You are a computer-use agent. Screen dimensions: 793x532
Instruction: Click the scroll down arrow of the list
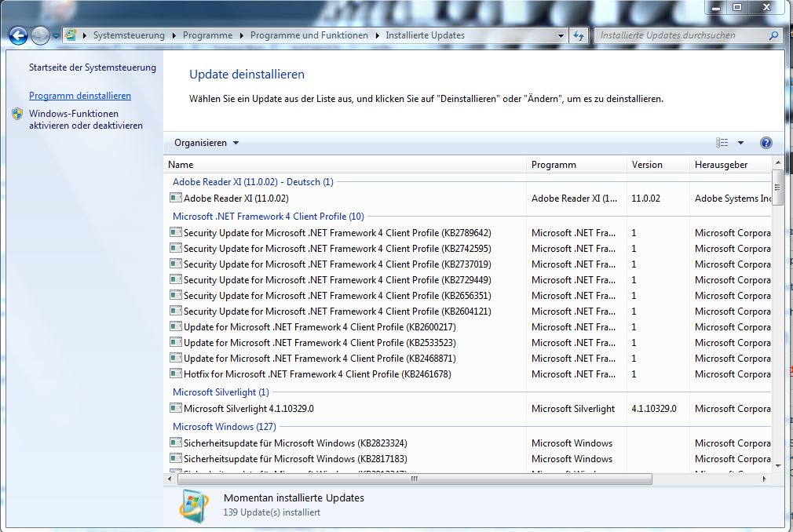tap(777, 465)
